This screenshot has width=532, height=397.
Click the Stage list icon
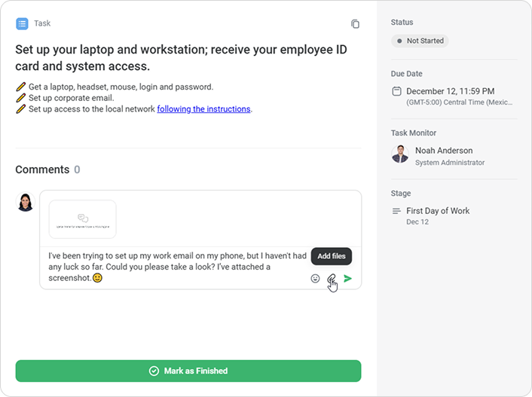pyautogui.click(x=396, y=211)
